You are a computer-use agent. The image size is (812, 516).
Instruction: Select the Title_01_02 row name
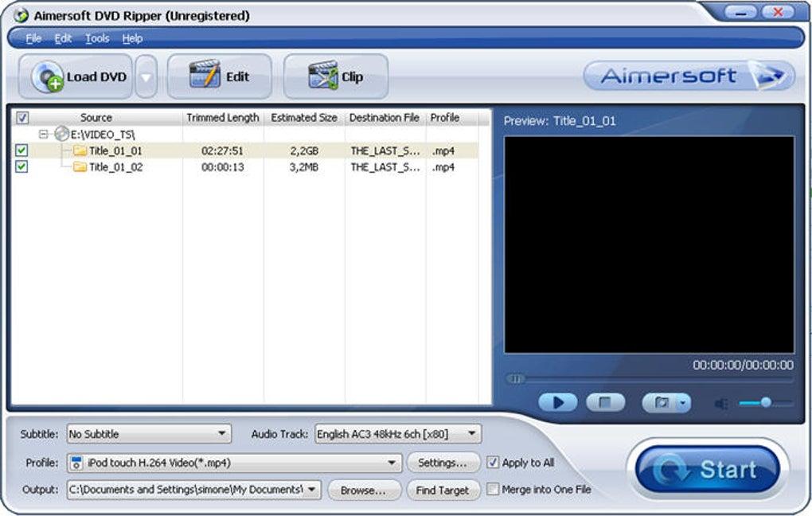click(x=115, y=166)
